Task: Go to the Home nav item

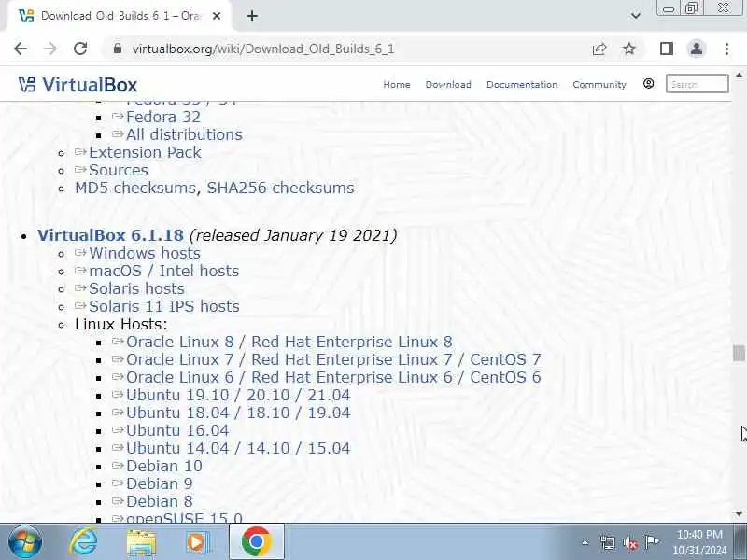Action: pyautogui.click(x=397, y=84)
